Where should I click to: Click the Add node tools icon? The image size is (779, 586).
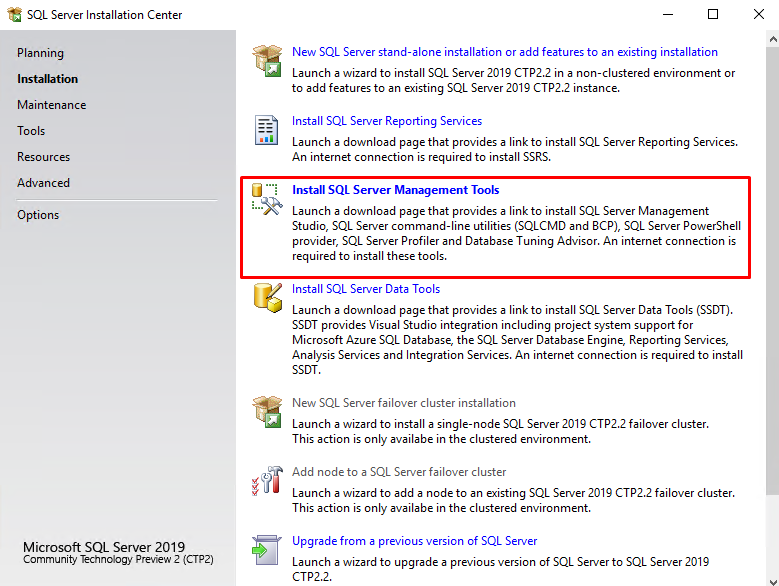point(267,480)
